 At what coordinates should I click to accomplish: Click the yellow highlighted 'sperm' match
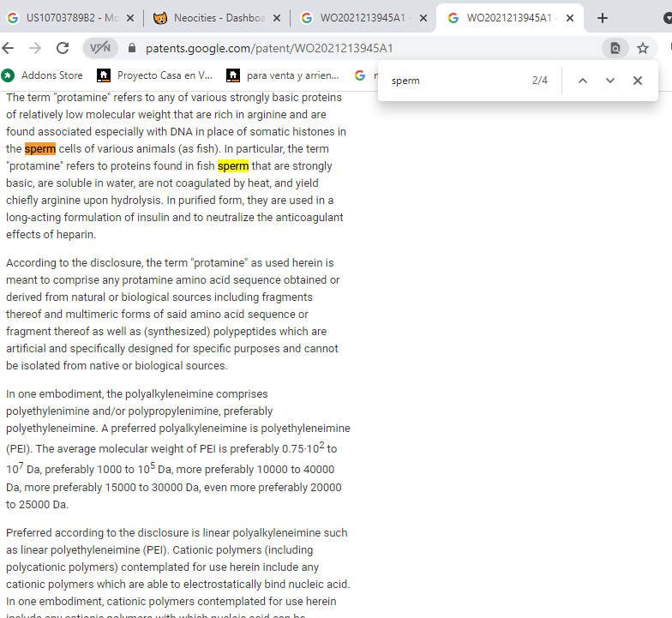pyautogui.click(x=233, y=166)
